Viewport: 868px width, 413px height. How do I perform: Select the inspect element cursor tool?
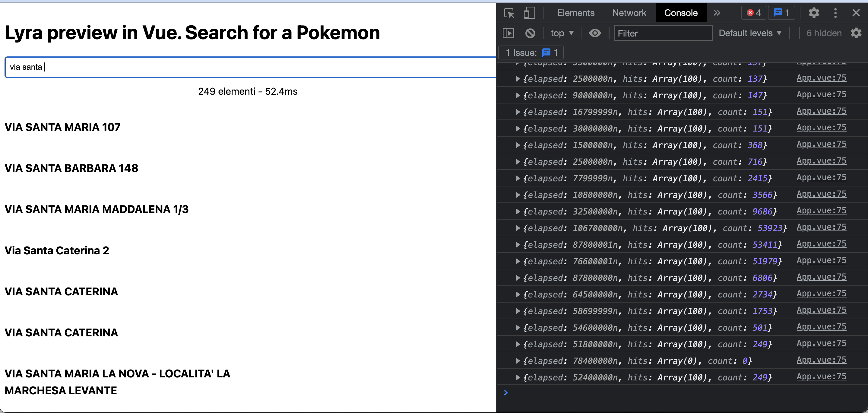pos(509,12)
